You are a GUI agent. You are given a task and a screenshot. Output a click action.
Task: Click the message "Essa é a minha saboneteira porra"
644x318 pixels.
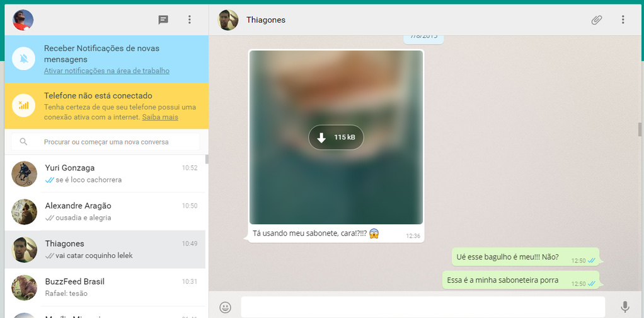(502, 280)
